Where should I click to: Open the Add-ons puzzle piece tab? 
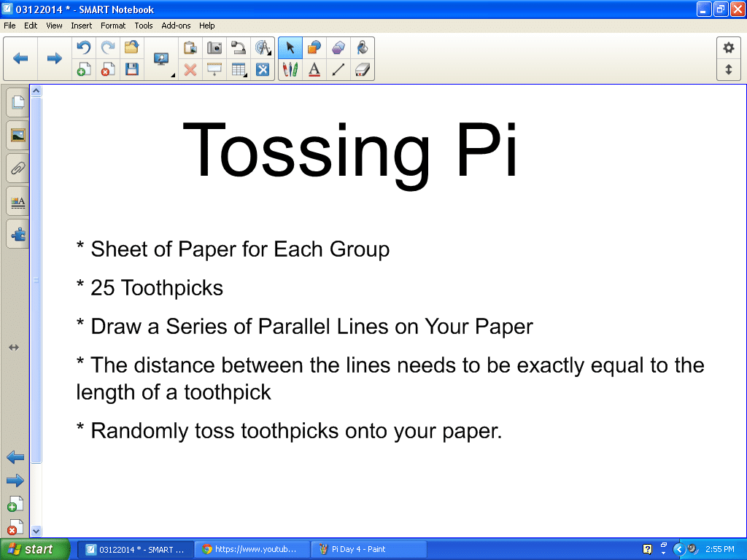[x=18, y=234]
